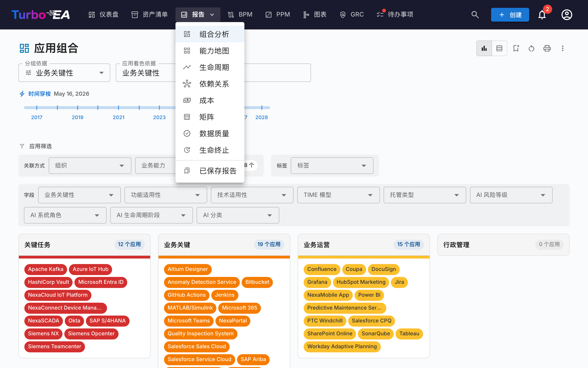Image resolution: width=588 pixels, height=368 pixels.
Task: Open the Apache Kafka application chip
Action: [x=46, y=269]
